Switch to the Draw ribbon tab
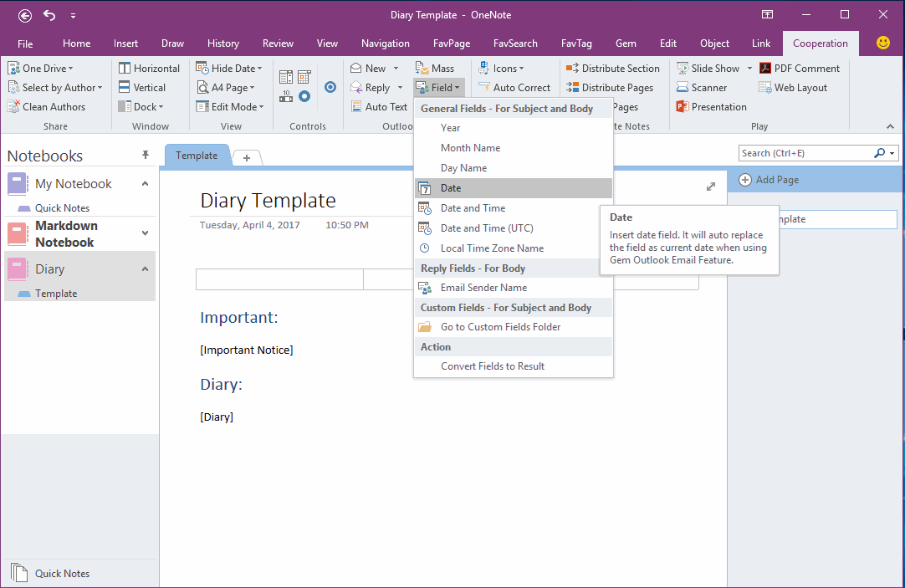 [172, 43]
